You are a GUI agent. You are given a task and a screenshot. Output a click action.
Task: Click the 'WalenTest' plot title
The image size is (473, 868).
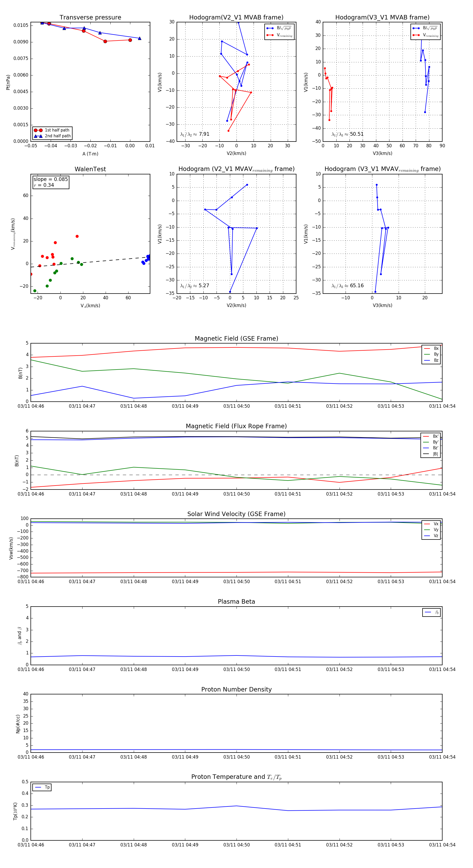click(90, 169)
